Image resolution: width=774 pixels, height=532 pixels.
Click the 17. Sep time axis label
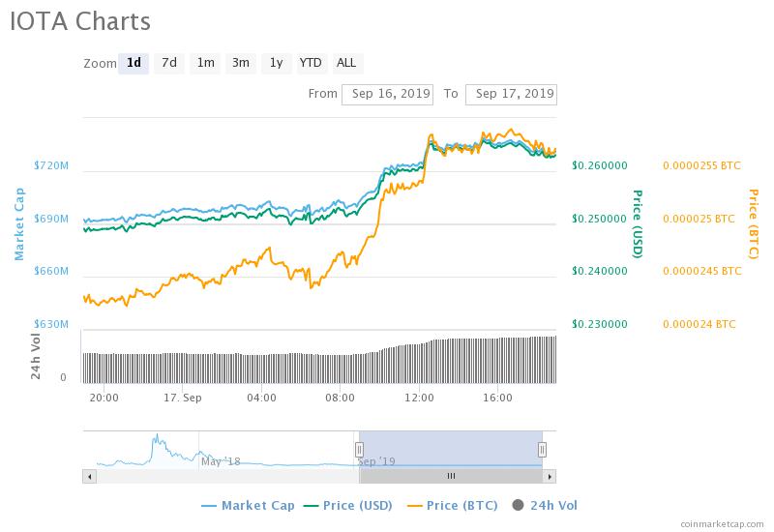(183, 398)
